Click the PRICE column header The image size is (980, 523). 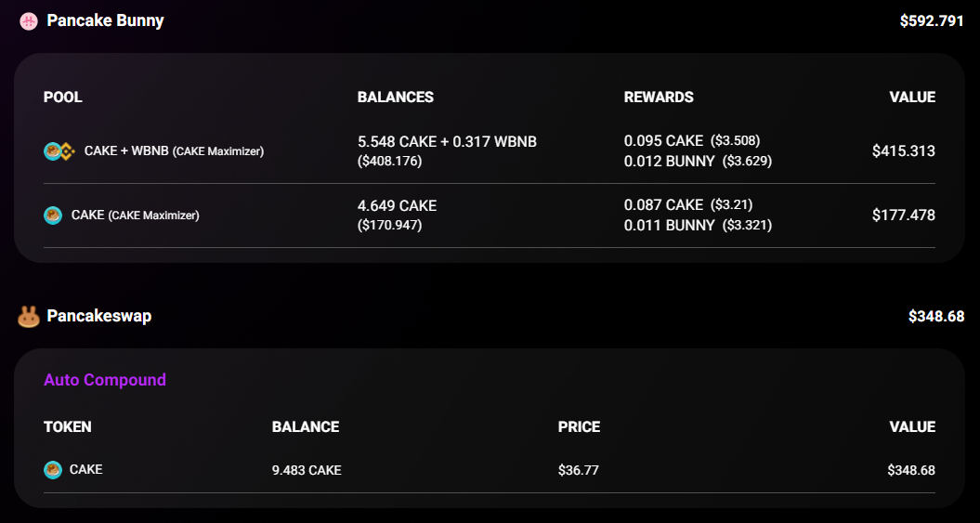579,427
